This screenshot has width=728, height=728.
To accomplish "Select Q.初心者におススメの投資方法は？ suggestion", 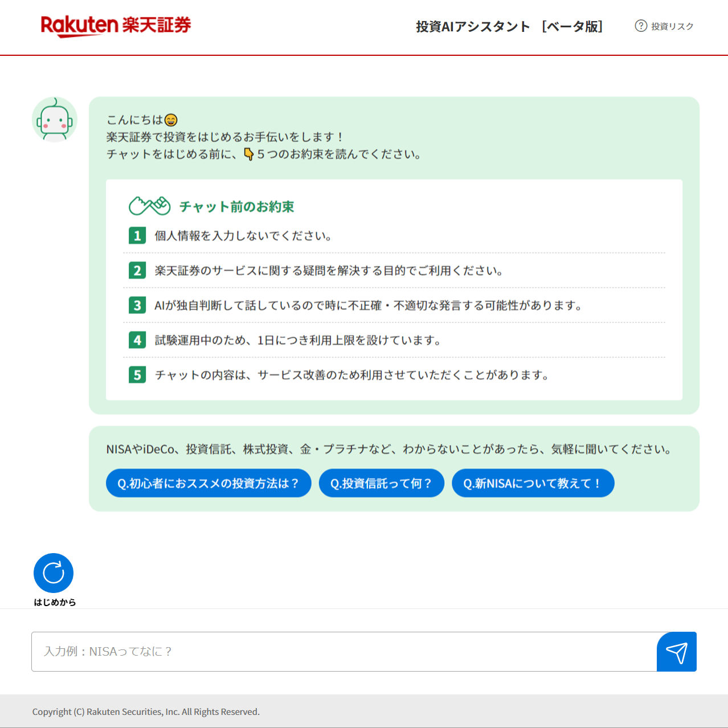I will point(208,483).
